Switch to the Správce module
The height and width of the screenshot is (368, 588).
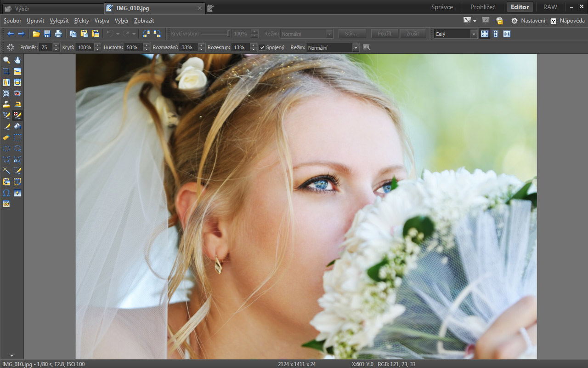pyautogui.click(x=442, y=7)
